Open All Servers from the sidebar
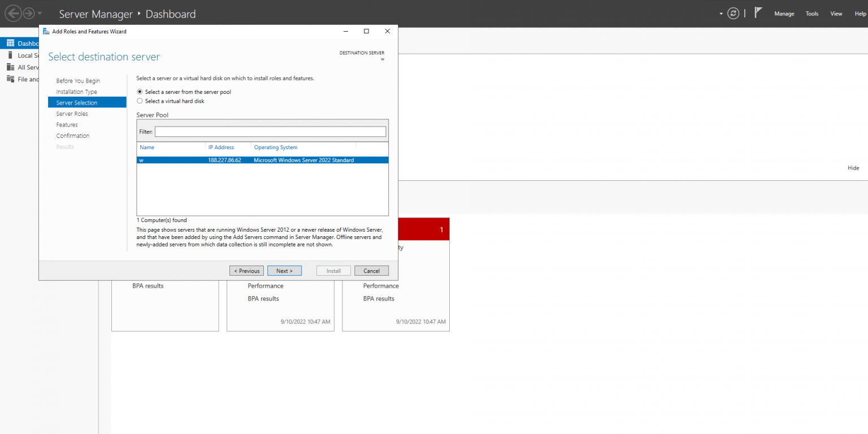Viewport: 868px width, 434px height. point(25,67)
